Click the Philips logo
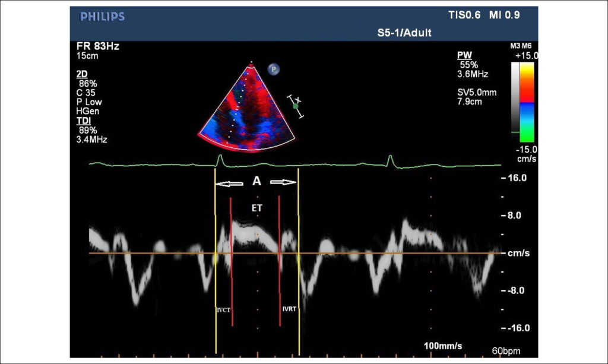 102,17
